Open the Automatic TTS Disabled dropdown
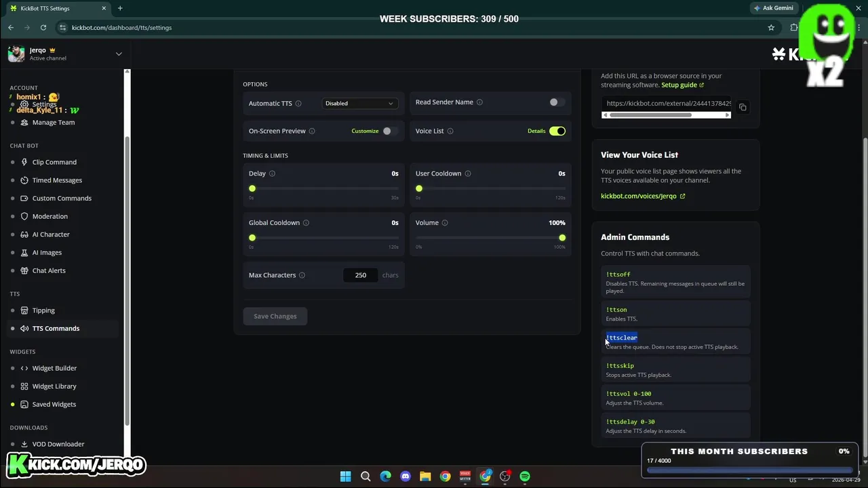This screenshot has height=488, width=868. (359, 104)
